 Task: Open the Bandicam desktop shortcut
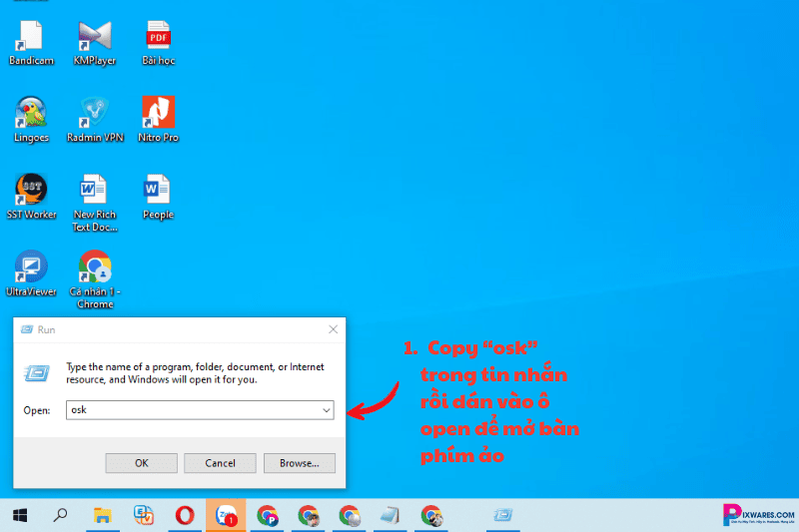[x=30, y=38]
